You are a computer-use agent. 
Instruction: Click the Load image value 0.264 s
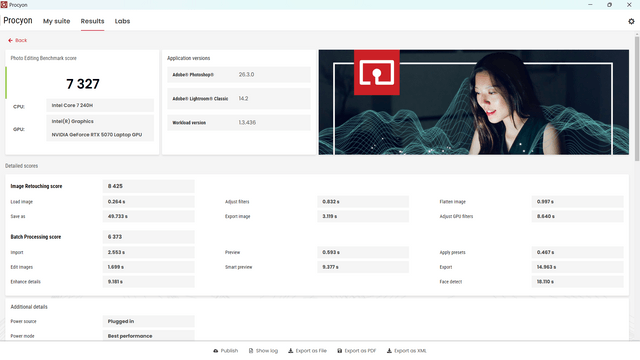(x=148, y=202)
